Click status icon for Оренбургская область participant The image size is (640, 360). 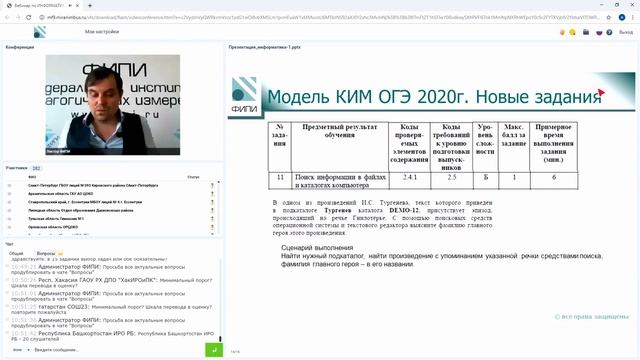point(212,227)
